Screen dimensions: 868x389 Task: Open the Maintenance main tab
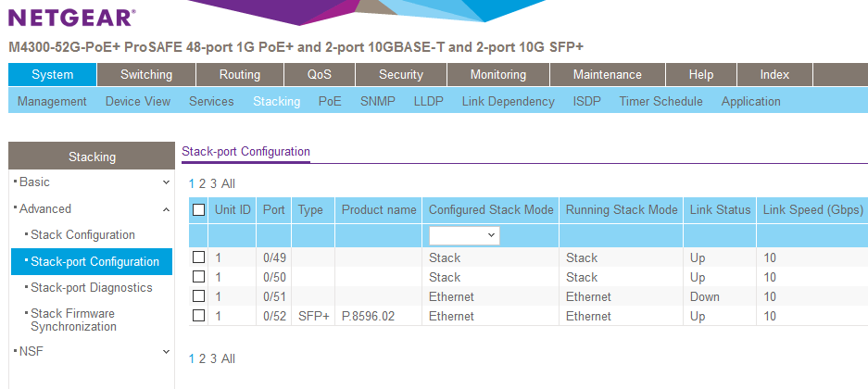click(x=608, y=75)
